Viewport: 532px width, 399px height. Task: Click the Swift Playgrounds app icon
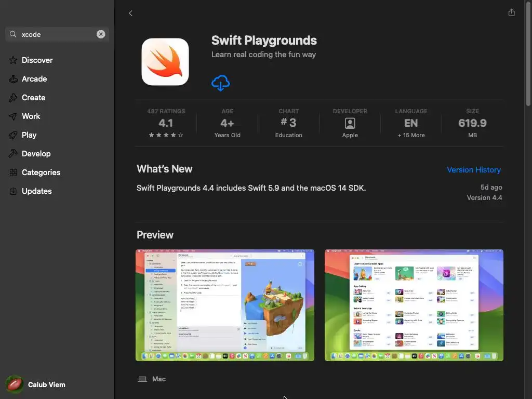(x=165, y=62)
